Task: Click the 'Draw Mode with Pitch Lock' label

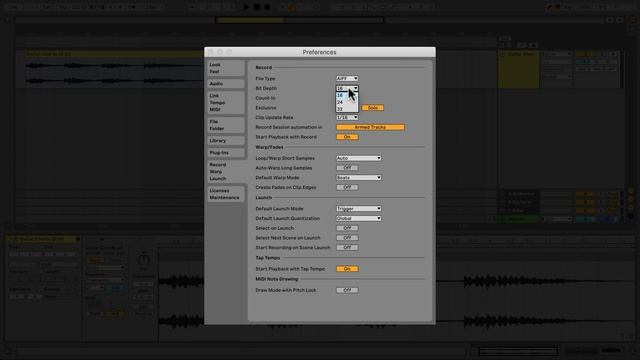Action: 286,290
